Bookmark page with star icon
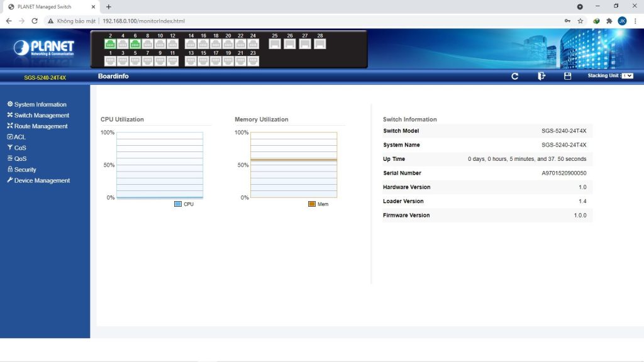Viewport: 644px width, 362px height. [580, 21]
